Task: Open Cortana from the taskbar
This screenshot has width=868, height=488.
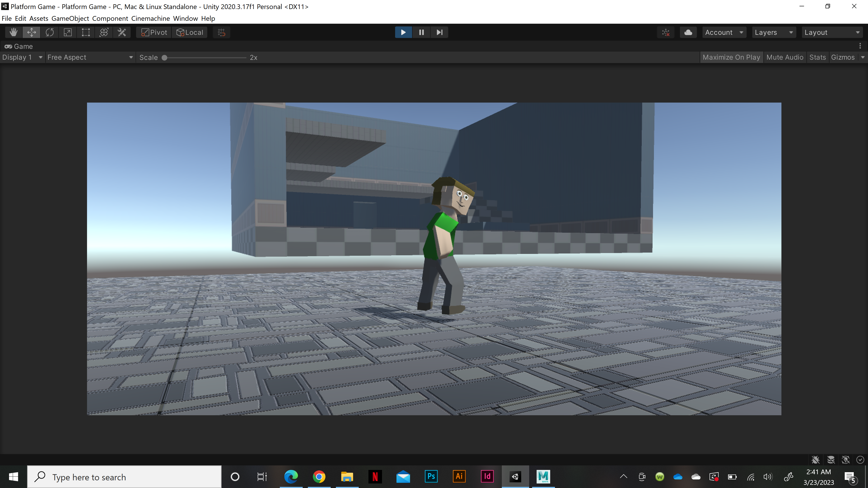Action: coord(235,476)
